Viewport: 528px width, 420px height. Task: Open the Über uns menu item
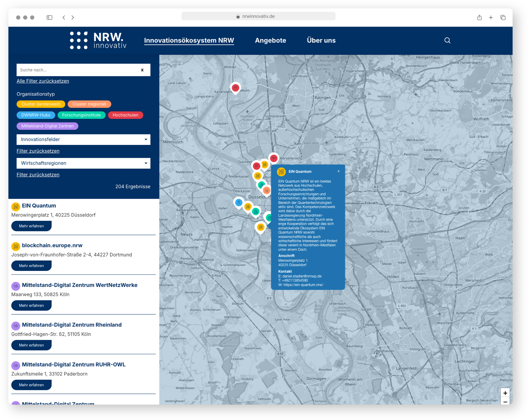coord(321,41)
